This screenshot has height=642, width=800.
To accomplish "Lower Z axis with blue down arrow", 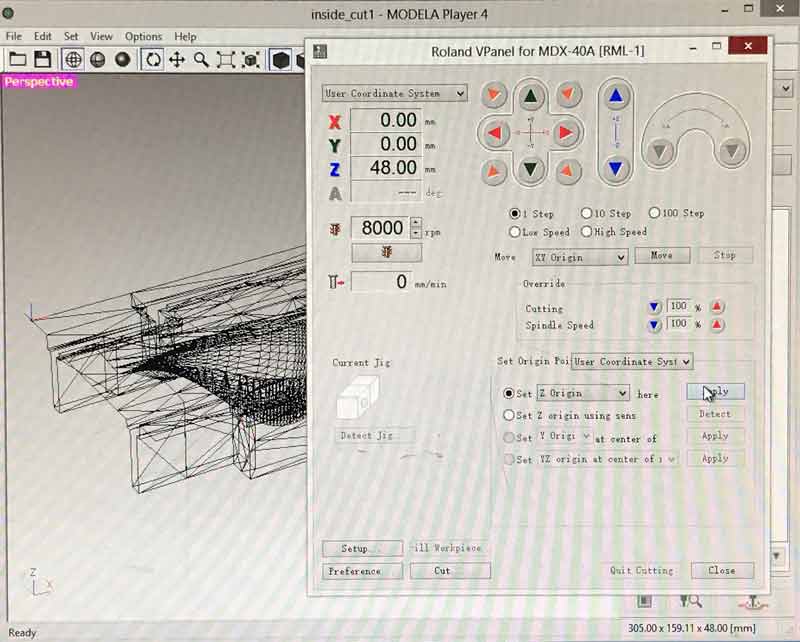I will tap(616, 168).
